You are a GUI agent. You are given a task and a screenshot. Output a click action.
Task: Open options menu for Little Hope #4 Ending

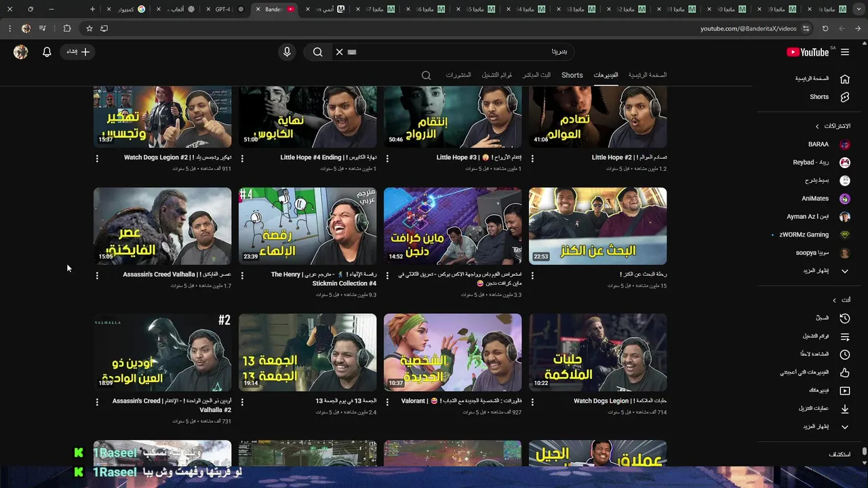pyautogui.click(x=242, y=159)
